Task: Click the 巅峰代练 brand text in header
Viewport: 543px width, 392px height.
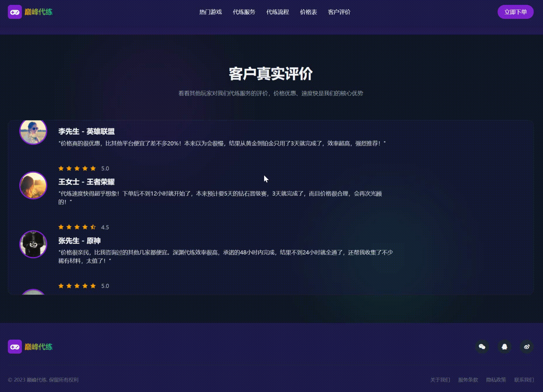Action: point(38,12)
